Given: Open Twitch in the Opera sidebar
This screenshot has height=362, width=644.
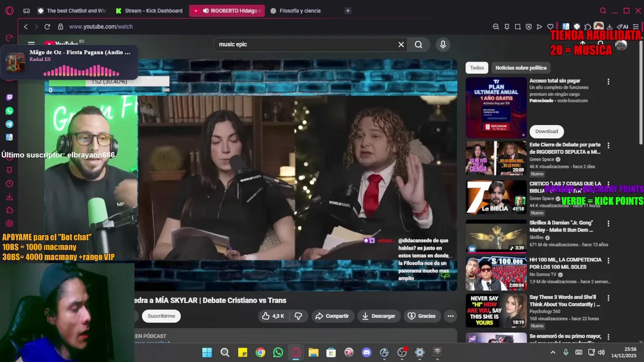Looking at the screenshot, I should coord(9,98).
